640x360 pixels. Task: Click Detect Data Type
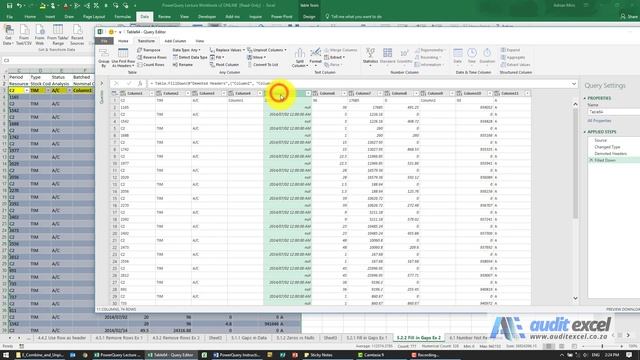[190, 58]
